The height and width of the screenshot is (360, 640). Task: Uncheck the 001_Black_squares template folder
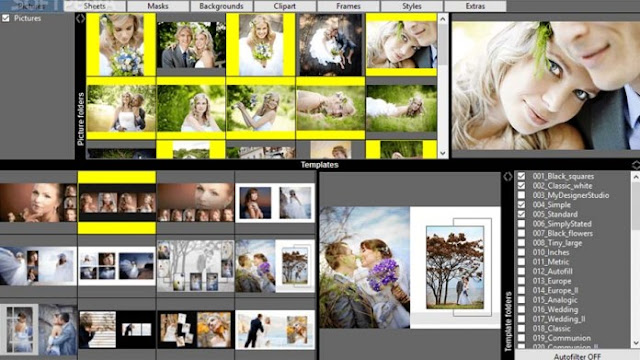point(521,176)
